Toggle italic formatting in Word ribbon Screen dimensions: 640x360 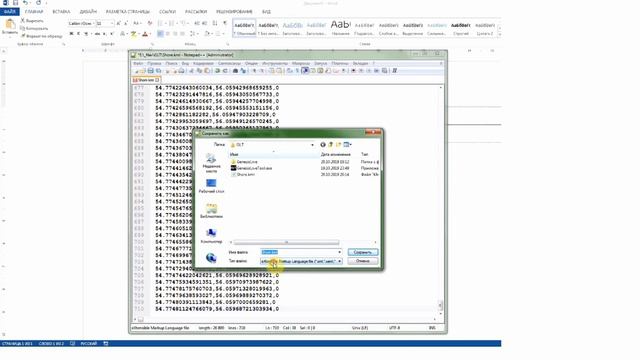(78, 34)
